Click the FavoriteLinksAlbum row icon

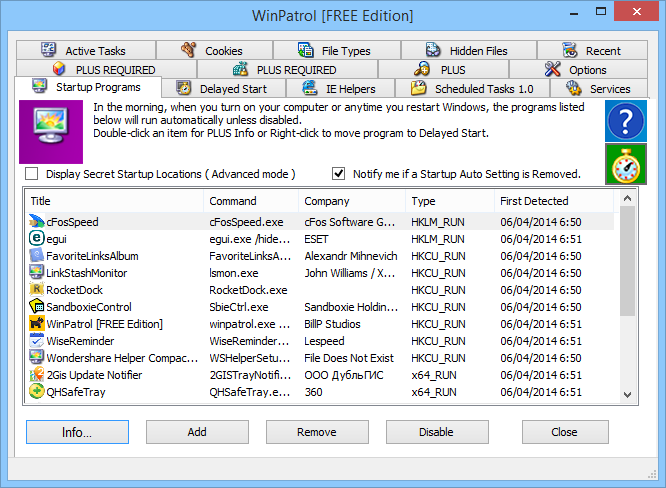[x=37, y=255]
